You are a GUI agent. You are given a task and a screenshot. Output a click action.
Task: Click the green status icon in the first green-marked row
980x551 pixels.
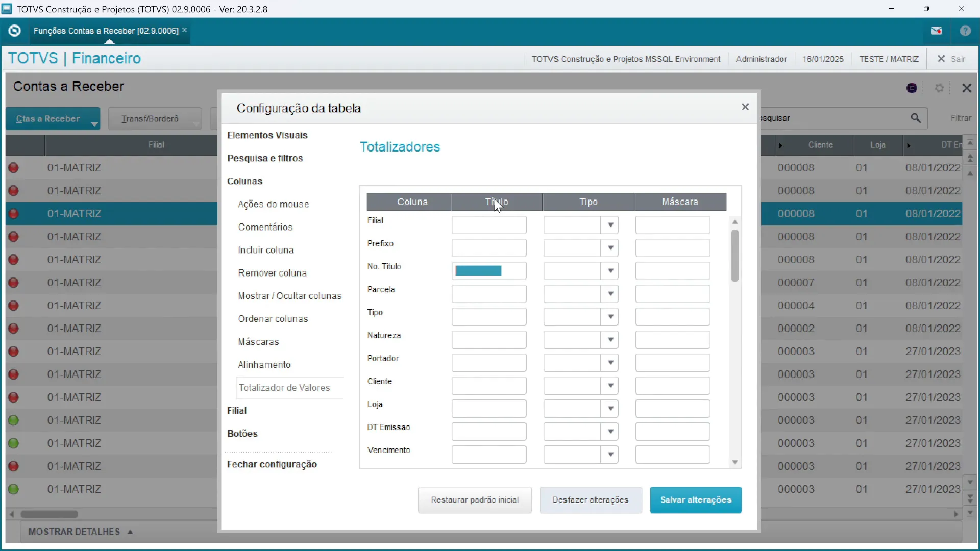tap(14, 420)
